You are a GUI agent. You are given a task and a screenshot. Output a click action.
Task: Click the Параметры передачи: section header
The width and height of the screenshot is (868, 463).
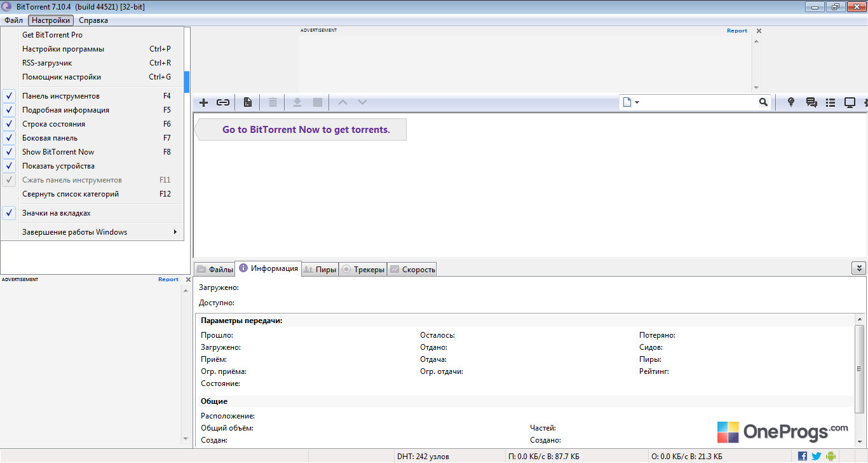(x=241, y=321)
